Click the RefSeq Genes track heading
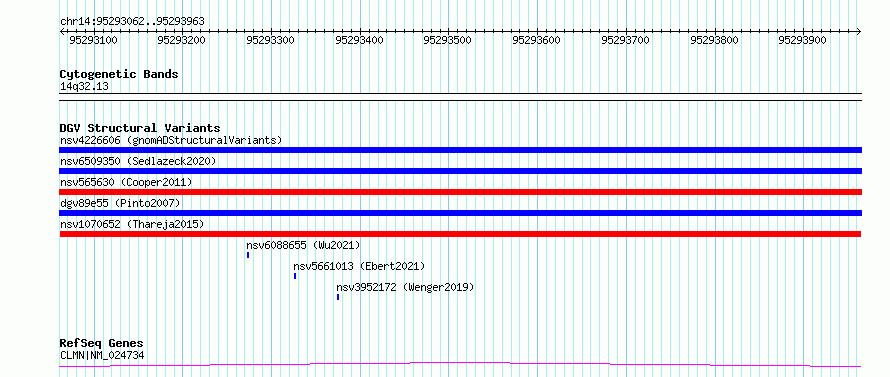 101,344
